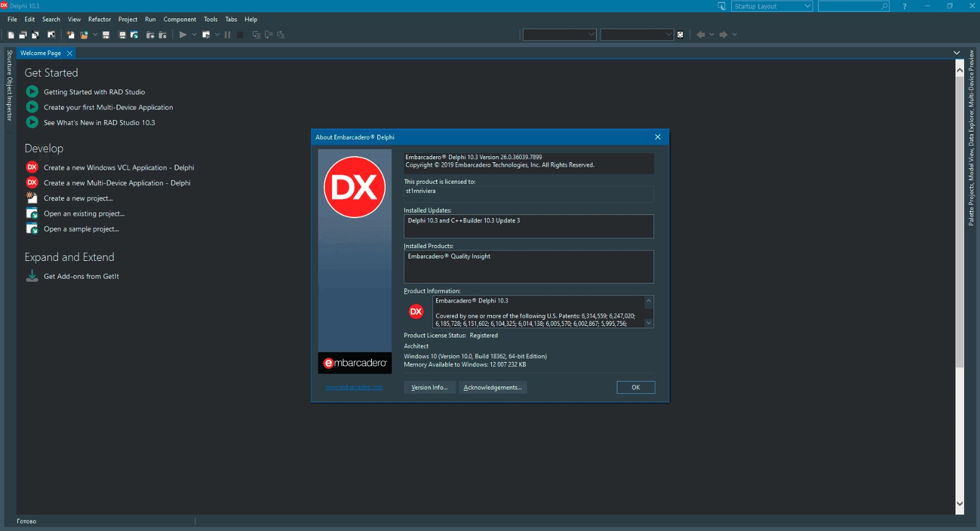
Task: Click the Pause debugger icon
Action: pos(227,35)
